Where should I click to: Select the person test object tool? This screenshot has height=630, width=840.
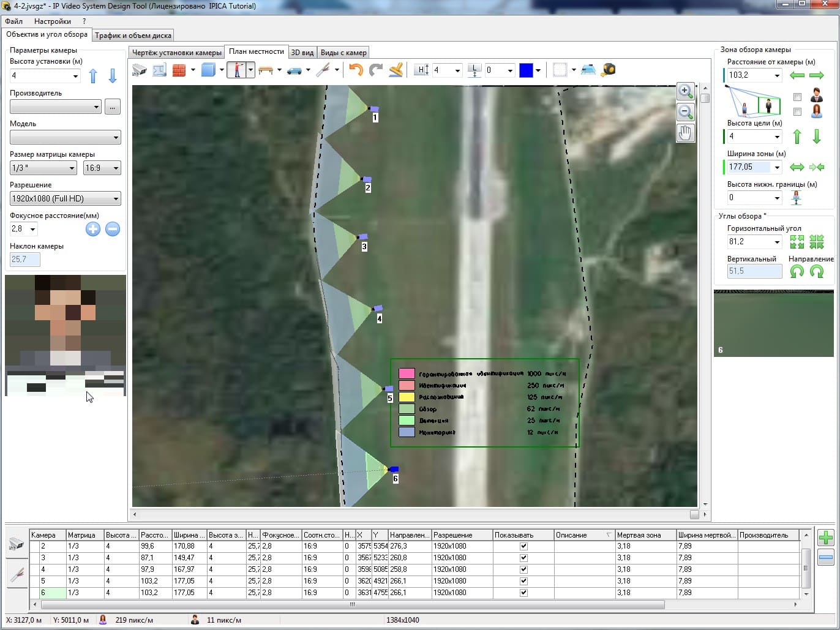coord(236,70)
